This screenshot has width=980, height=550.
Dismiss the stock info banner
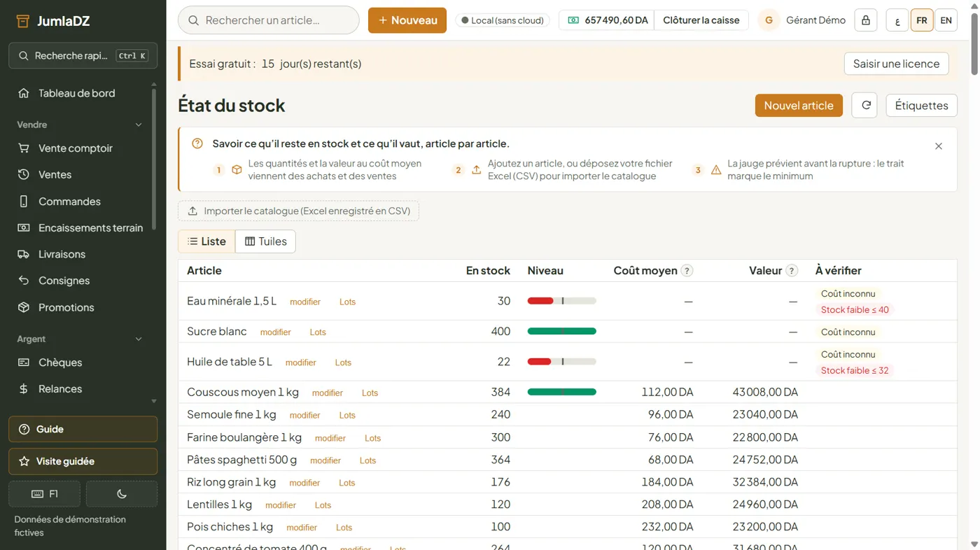point(939,146)
